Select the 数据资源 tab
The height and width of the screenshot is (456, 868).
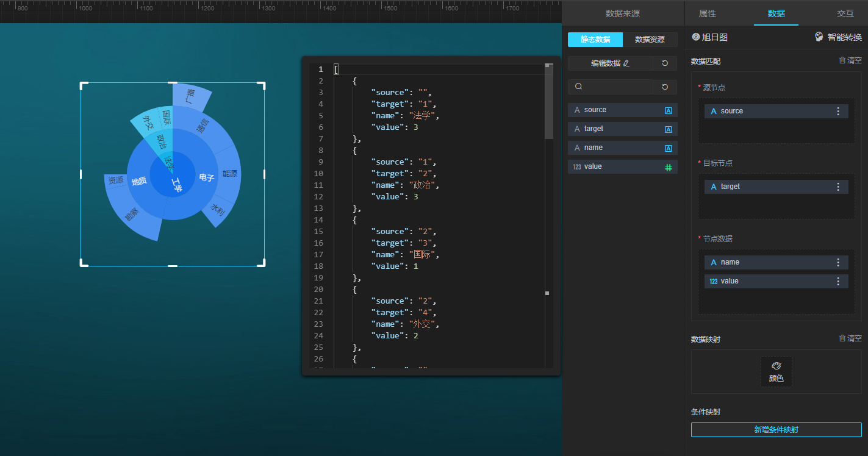tap(650, 40)
